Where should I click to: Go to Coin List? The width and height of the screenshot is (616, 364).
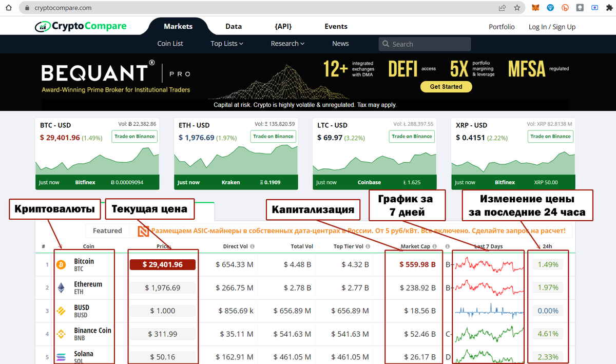170,44
